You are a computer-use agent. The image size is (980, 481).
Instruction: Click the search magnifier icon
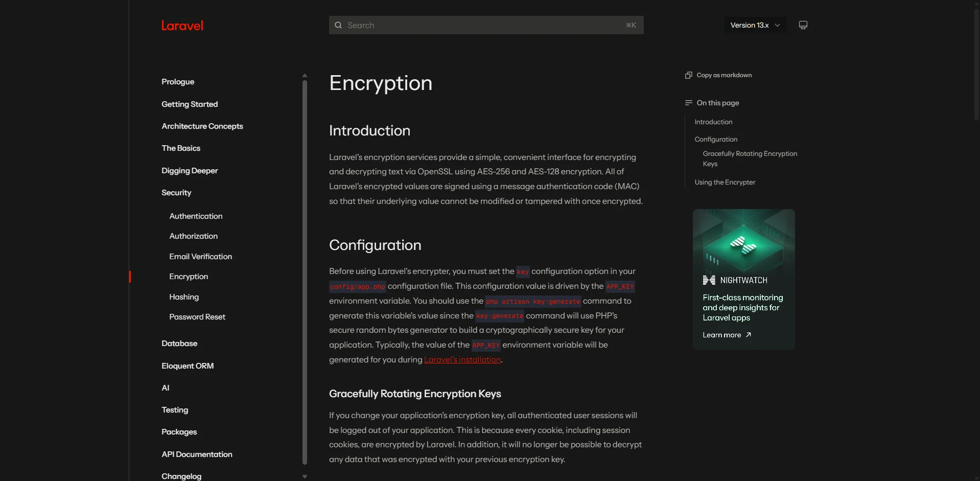coord(338,25)
